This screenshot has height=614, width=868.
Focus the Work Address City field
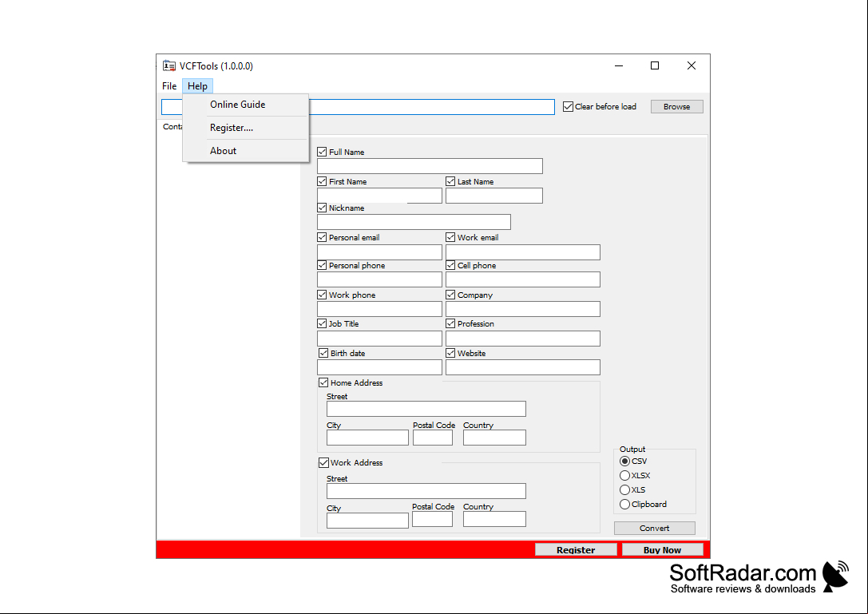(367, 521)
